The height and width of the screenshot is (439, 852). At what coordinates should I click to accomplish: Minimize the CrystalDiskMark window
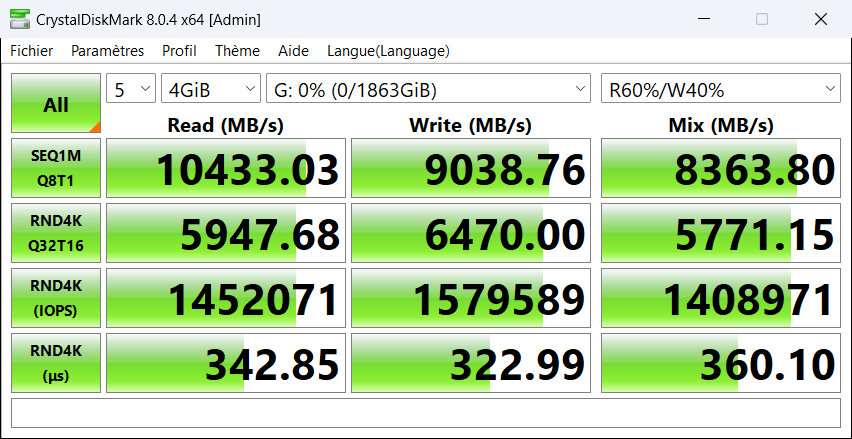pos(704,19)
